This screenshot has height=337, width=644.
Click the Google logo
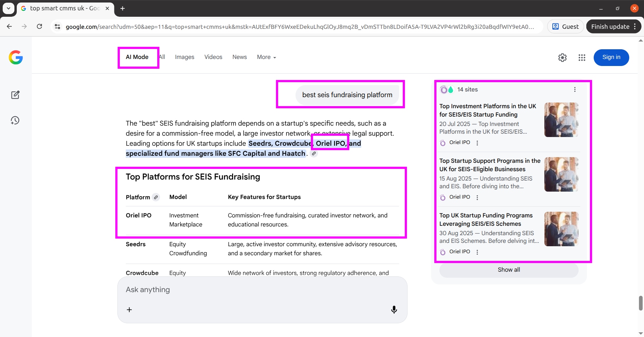tap(16, 57)
